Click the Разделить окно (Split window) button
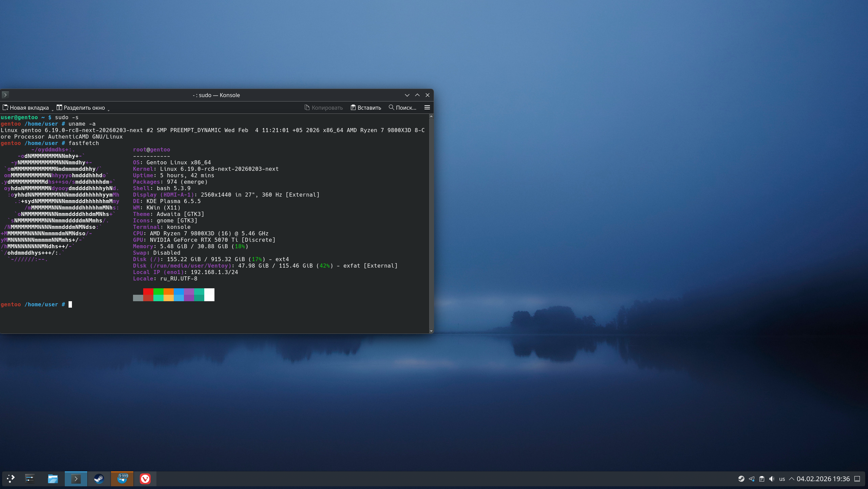The height and width of the screenshot is (489, 868). (x=81, y=108)
